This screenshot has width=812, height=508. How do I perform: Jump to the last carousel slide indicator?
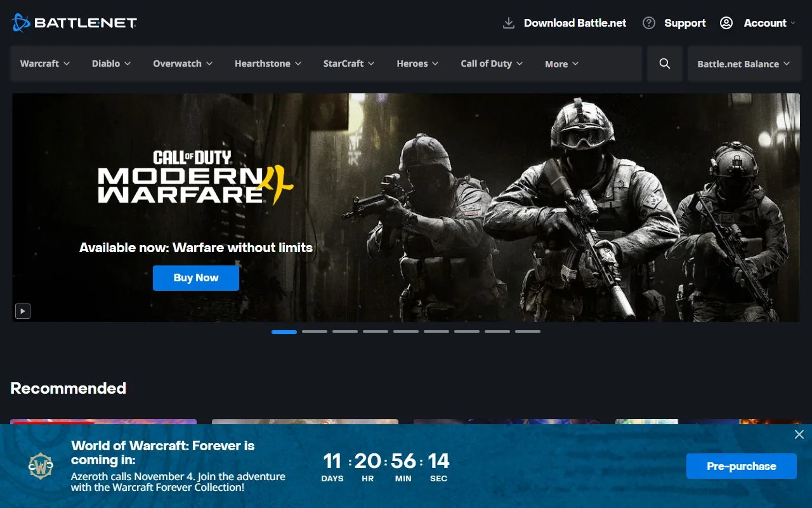(528, 331)
